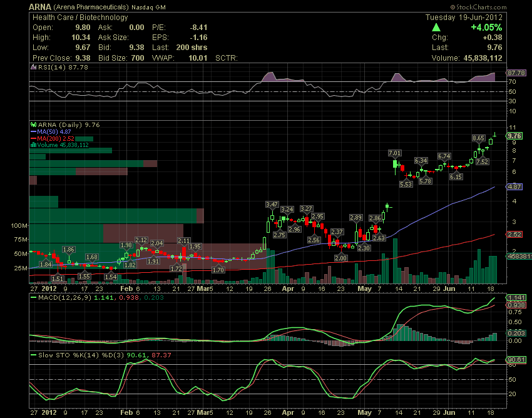Click the 6.74 price annotation
532x418 pixels.
tap(444, 156)
